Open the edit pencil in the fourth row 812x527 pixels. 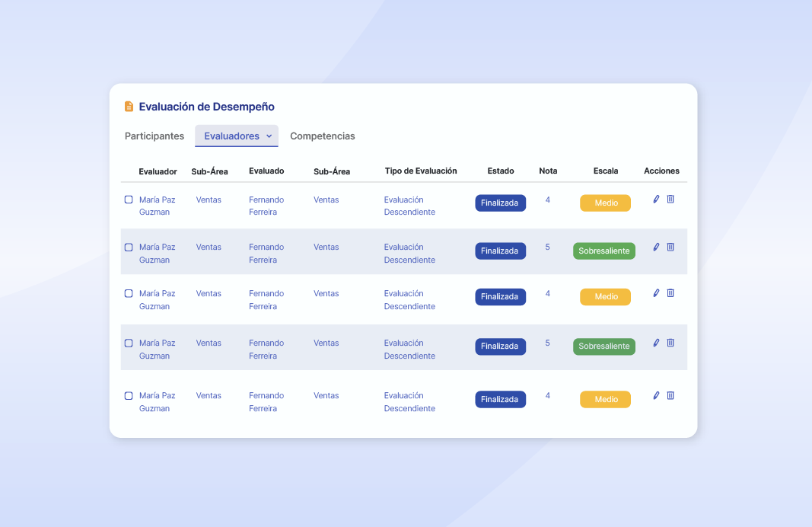pos(656,343)
